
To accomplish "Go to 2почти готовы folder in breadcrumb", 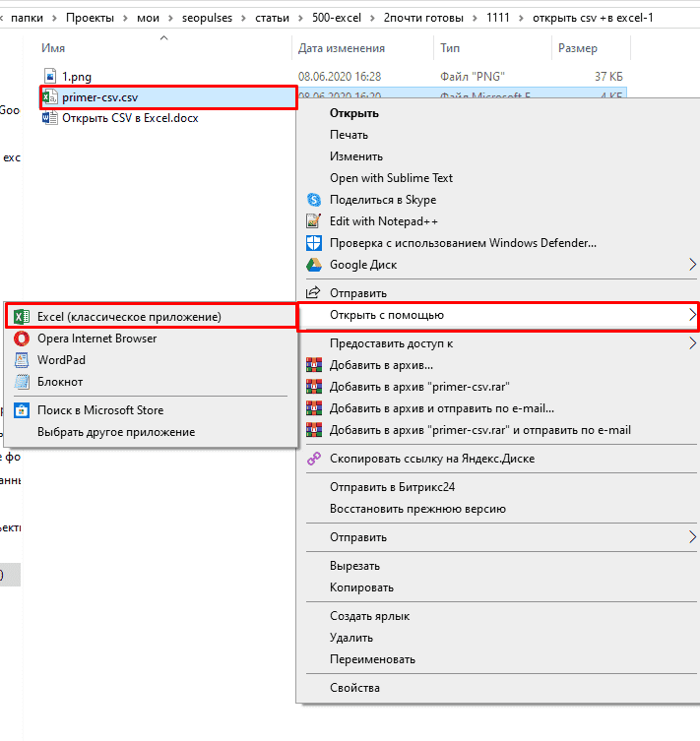I will pyautogui.click(x=423, y=18).
